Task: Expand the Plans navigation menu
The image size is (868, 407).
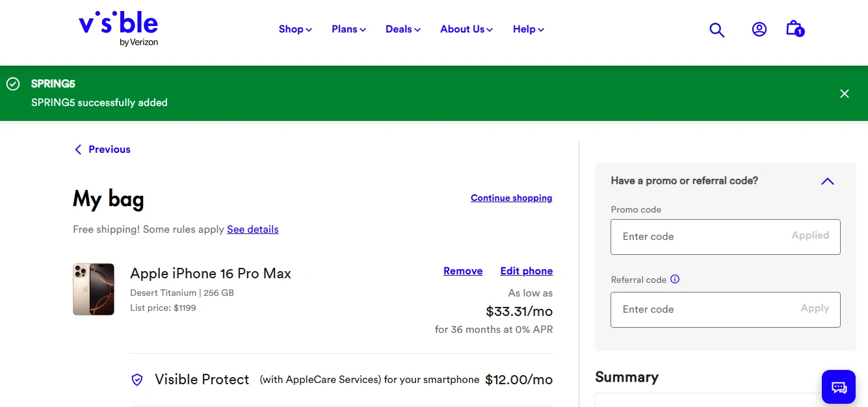Action: pos(349,29)
